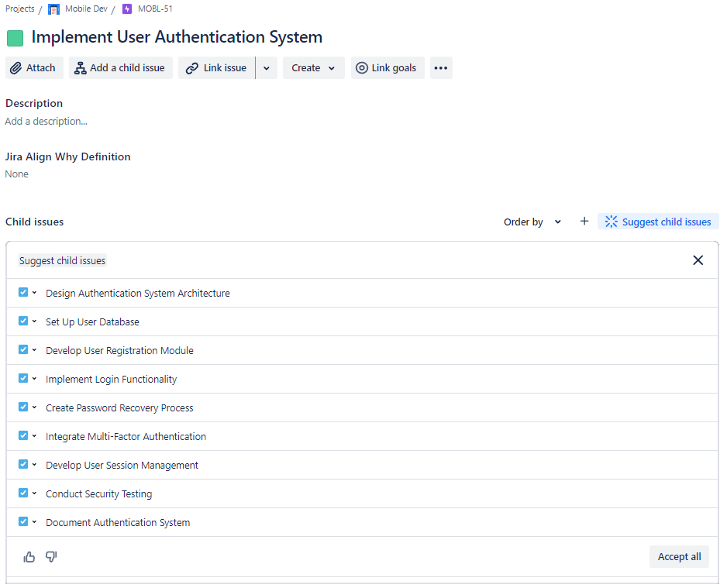Open the Order by dropdown
This screenshot has width=720, height=588.
pyautogui.click(x=532, y=222)
